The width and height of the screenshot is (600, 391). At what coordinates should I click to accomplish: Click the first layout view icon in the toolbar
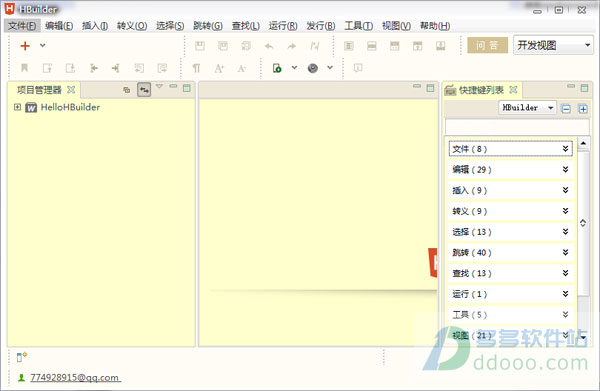coord(349,46)
